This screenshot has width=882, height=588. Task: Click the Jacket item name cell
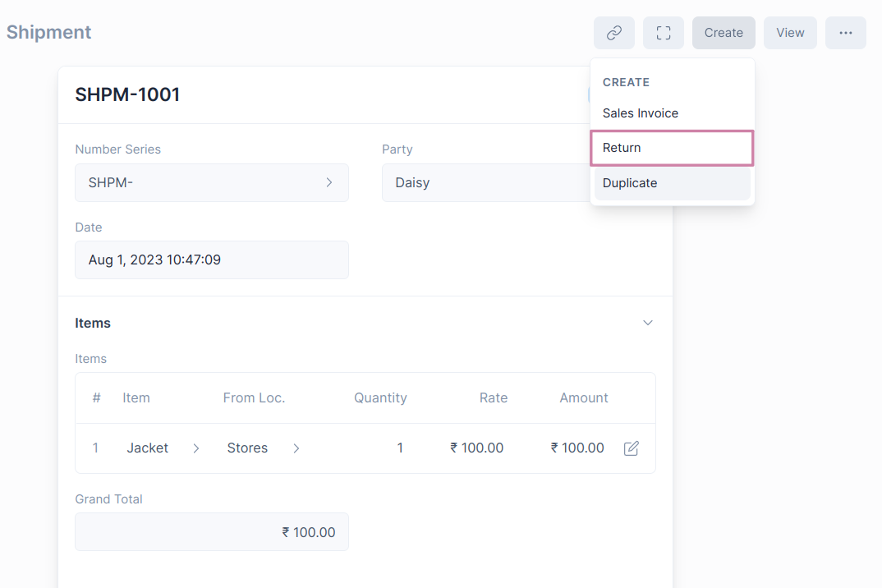[x=148, y=448]
